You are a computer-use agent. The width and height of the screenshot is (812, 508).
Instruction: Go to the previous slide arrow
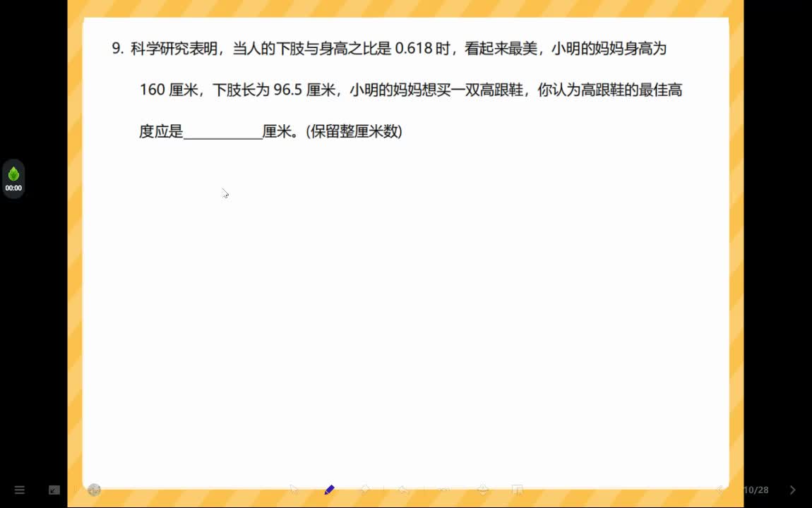coord(720,490)
